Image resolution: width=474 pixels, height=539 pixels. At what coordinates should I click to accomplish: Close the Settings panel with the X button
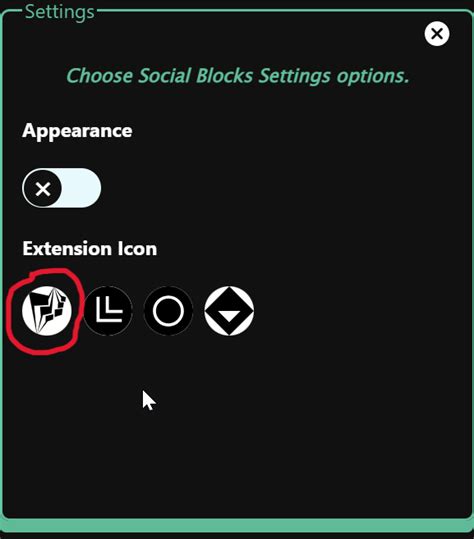click(437, 34)
